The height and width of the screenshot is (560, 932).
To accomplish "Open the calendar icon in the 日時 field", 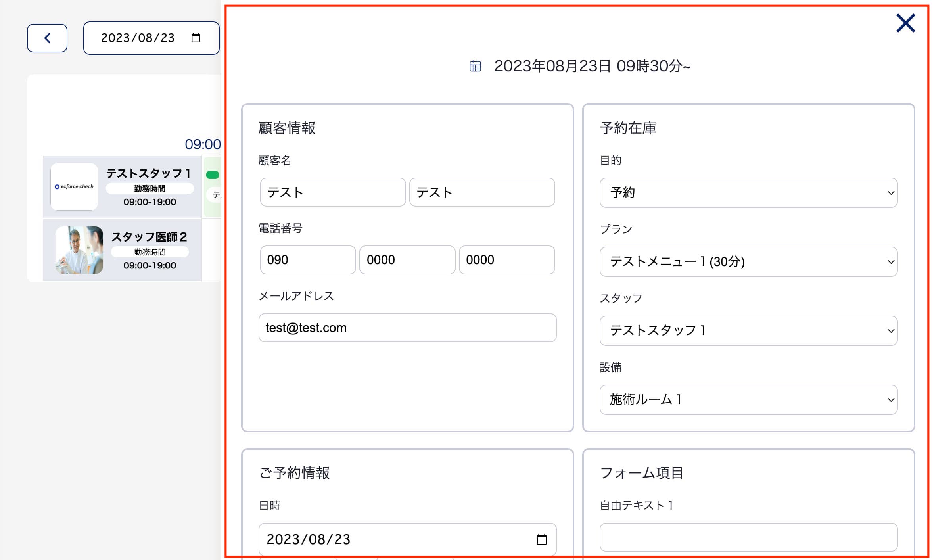I will (541, 539).
